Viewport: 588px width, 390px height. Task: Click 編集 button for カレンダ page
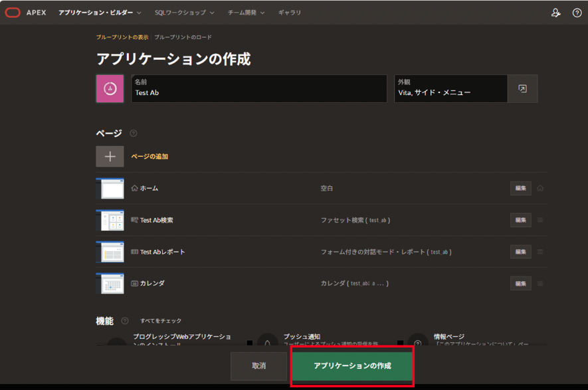(520, 284)
